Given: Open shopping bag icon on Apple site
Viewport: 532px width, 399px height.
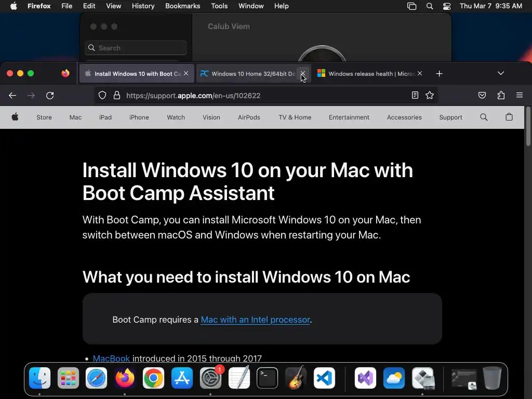Looking at the screenshot, I should [509, 117].
